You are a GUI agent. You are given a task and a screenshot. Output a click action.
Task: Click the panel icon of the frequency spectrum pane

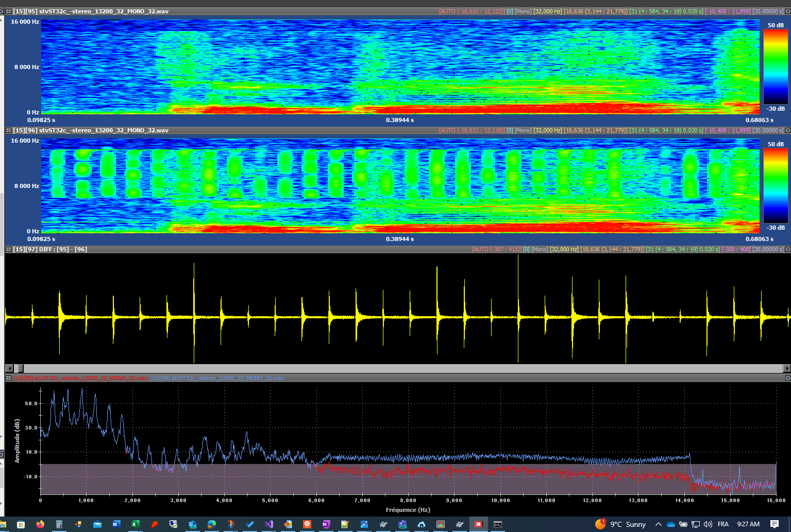point(8,378)
